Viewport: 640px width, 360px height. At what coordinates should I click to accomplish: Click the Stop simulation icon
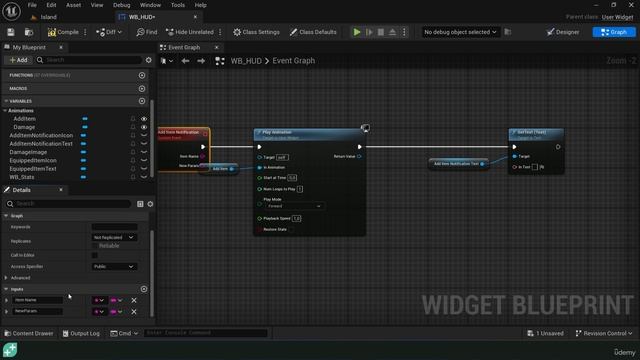click(381, 32)
